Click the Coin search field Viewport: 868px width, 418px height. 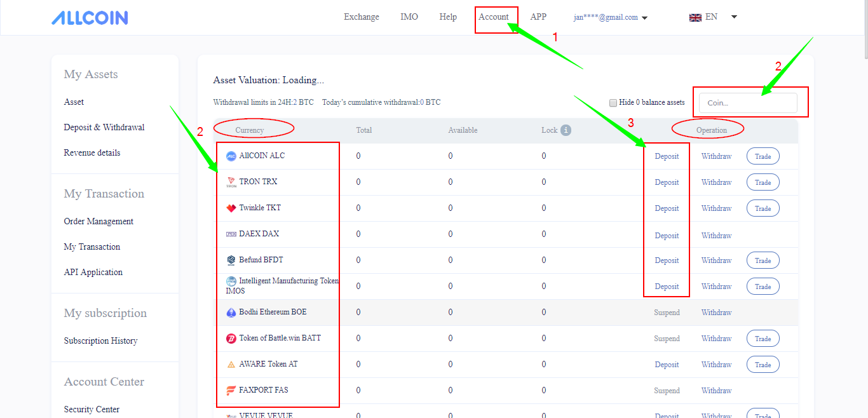tap(748, 103)
